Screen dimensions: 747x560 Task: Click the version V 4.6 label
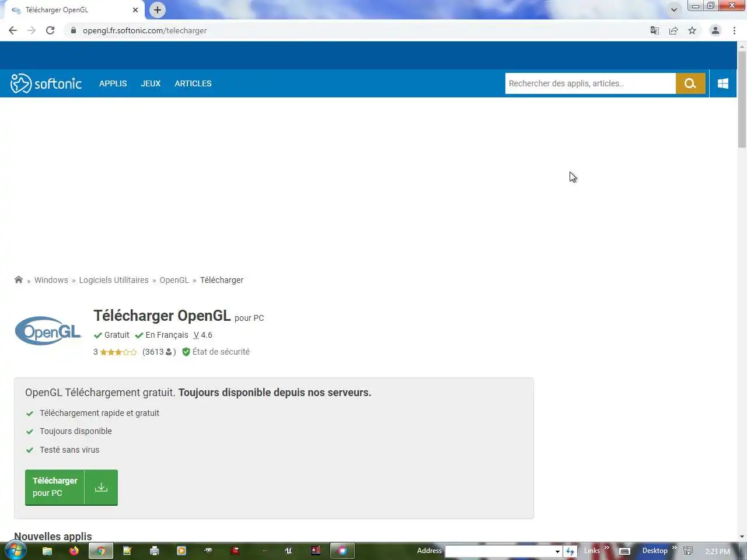click(203, 335)
